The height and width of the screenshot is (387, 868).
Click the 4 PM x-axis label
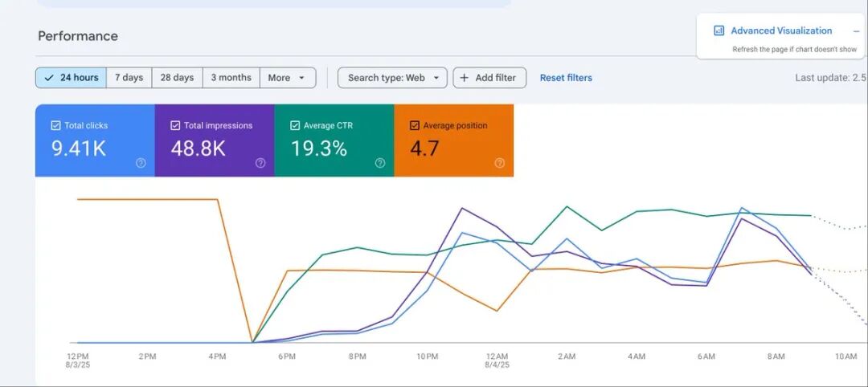217,357
